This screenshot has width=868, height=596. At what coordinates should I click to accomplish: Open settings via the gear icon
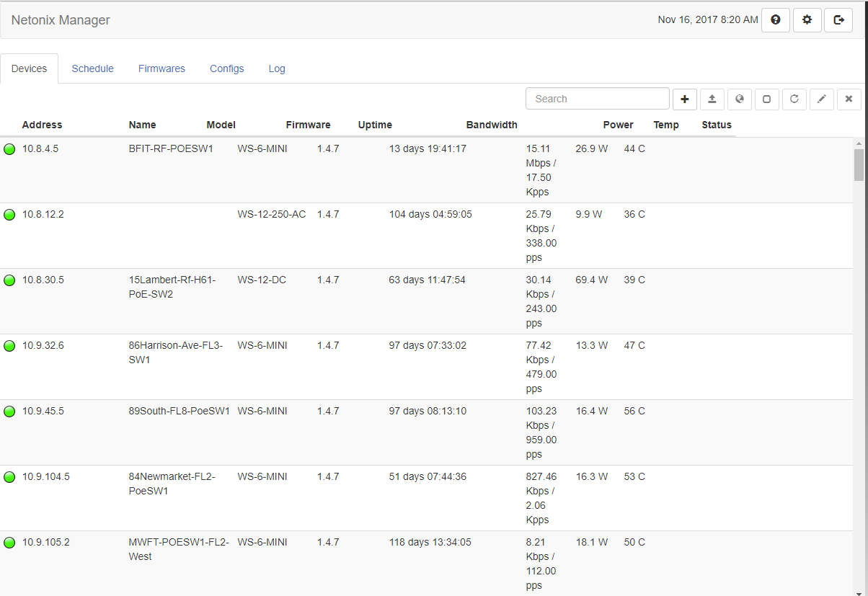coord(807,20)
